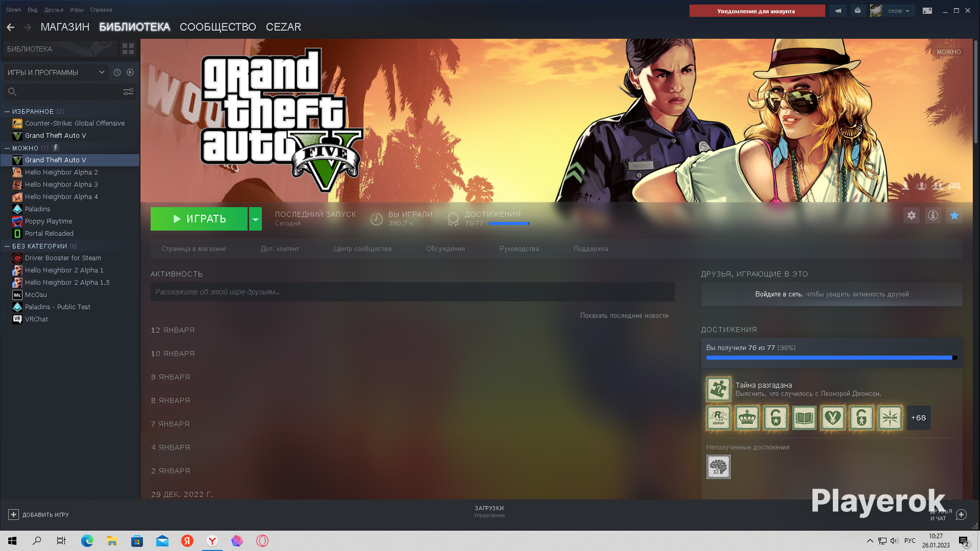
Task: Open game settings gear icon
Action: point(912,215)
